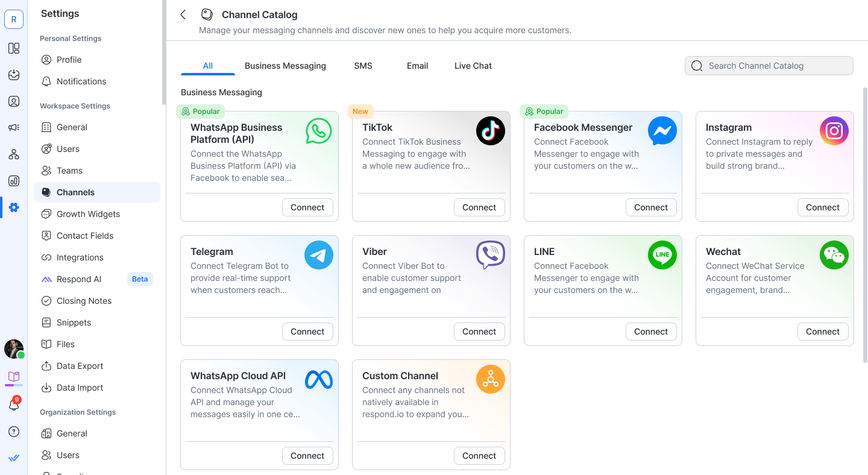The width and height of the screenshot is (868, 475).
Task: Select the Settings gear icon
Action: [13, 207]
